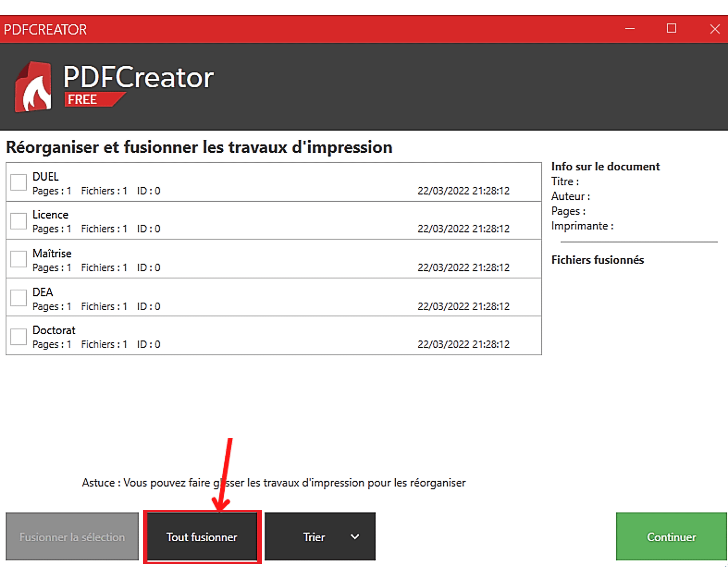Click the timestamp in the Licence row
Image resolution: width=728 pixels, height=582 pixels.
pyautogui.click(x=463, y=228)
